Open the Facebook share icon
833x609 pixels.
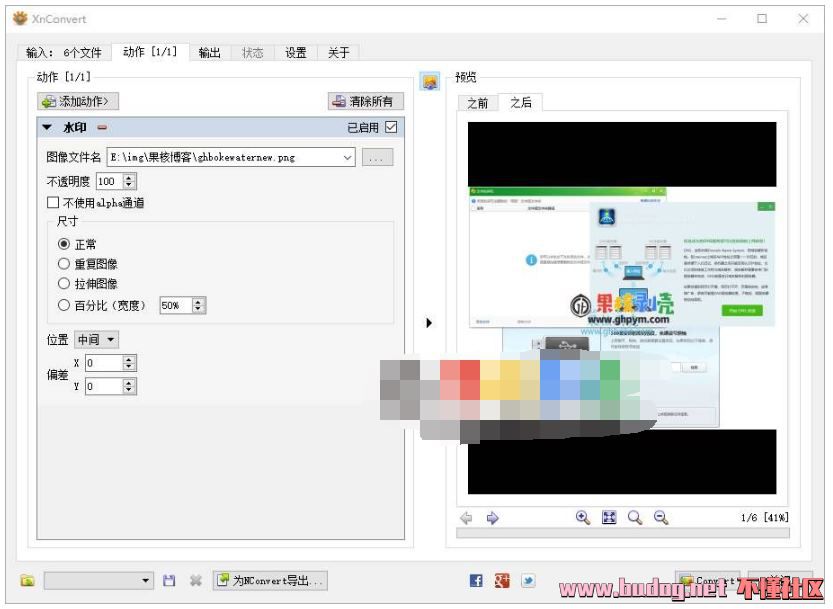coord(476,581)
